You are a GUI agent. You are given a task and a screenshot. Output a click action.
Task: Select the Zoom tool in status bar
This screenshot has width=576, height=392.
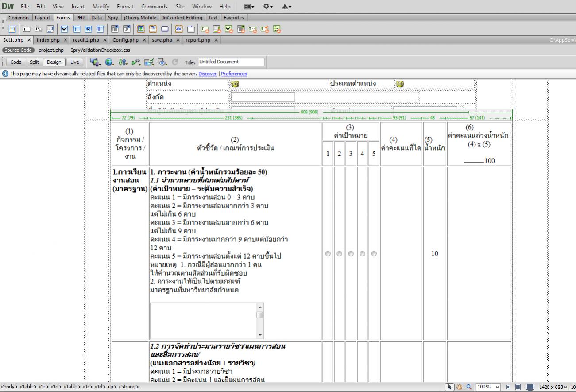[469, 388]
